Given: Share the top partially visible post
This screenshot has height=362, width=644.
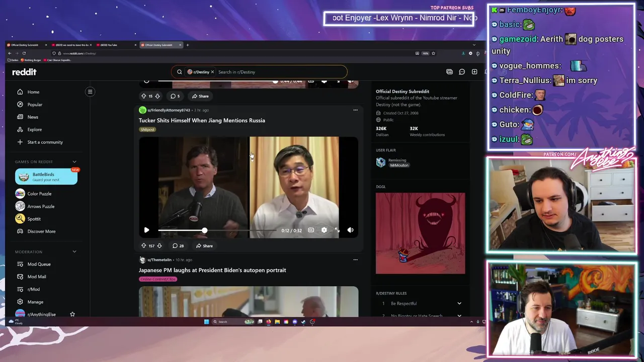Looking at the screenshot, I should click(200, 96).
